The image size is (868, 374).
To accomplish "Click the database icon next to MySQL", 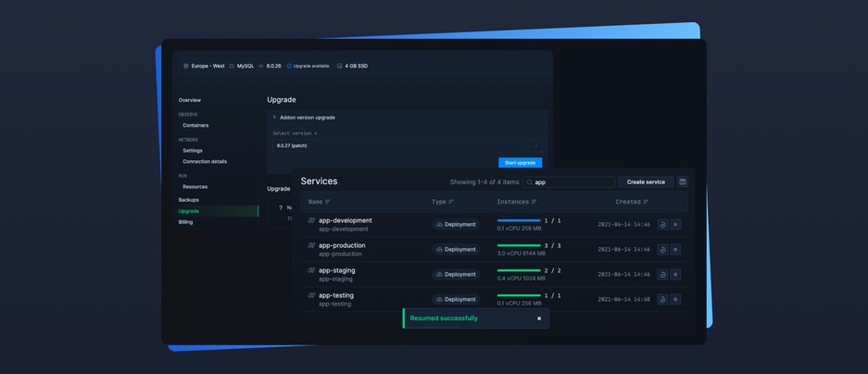I will tap(232, 66).
